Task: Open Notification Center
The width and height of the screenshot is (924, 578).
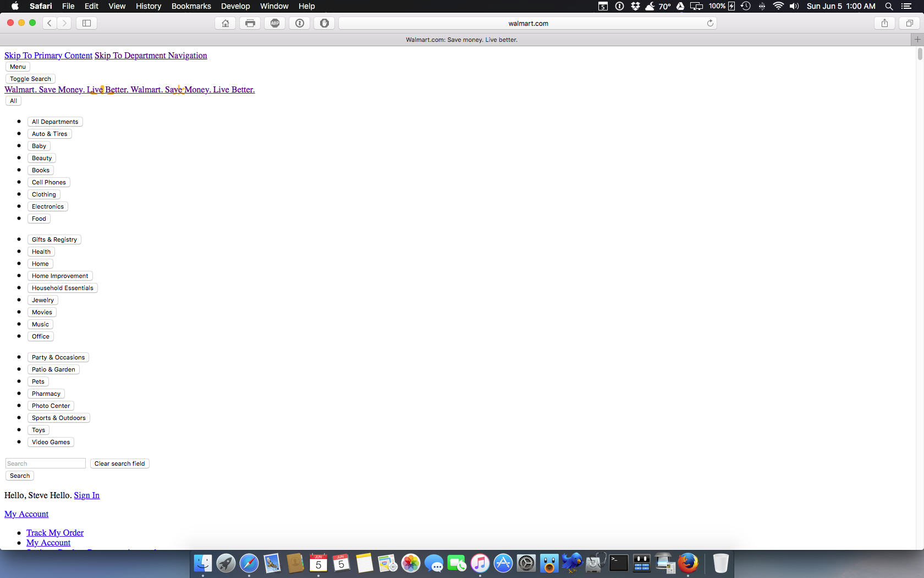Action: point(906,6)
